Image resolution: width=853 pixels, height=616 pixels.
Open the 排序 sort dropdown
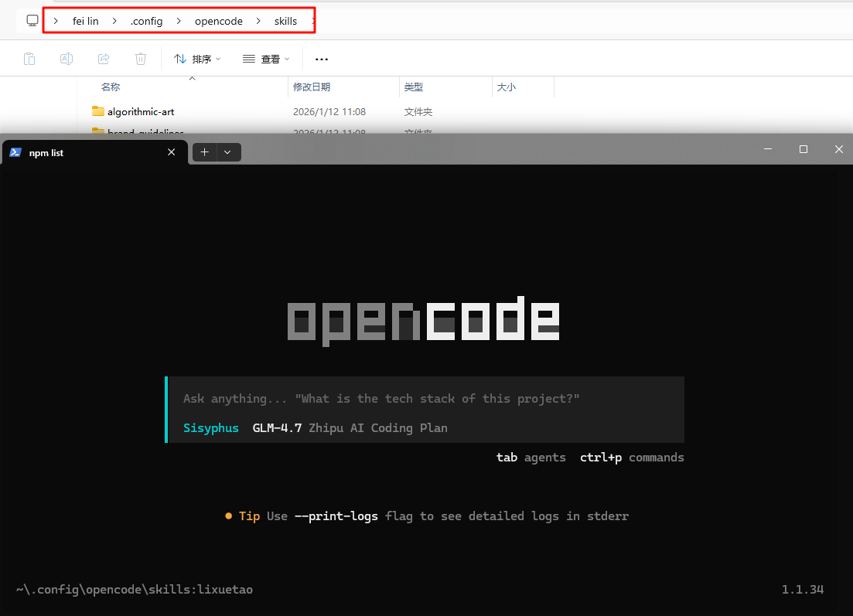pos(197,59)
